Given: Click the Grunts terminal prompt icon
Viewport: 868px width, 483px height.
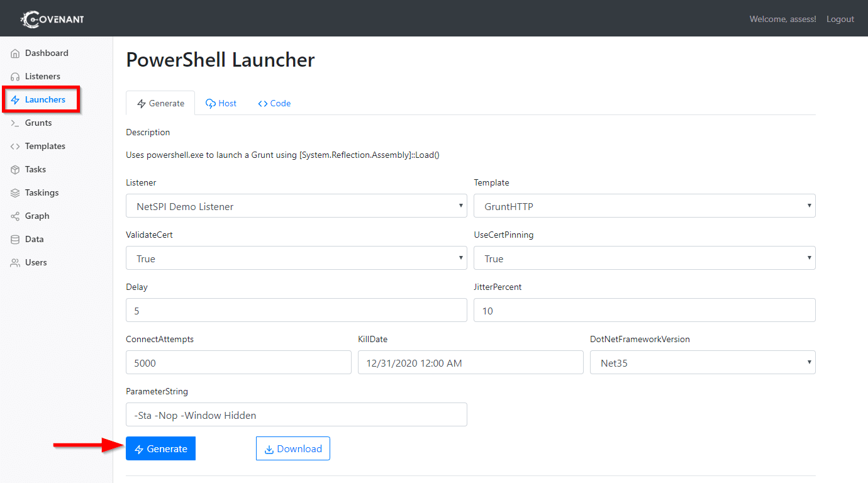Looking at the screenshot, I should tap(15, 123).
